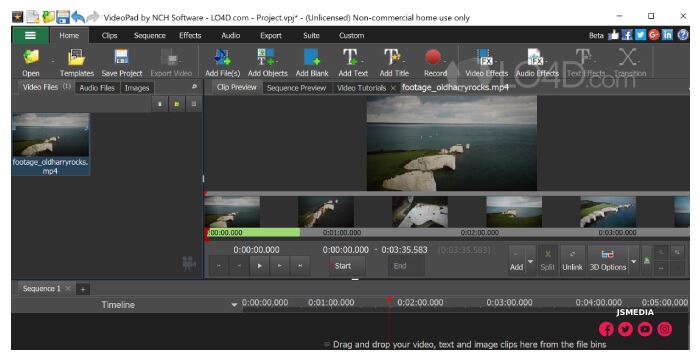
Task: Click the Add Text icon
Action: (350, 58)
